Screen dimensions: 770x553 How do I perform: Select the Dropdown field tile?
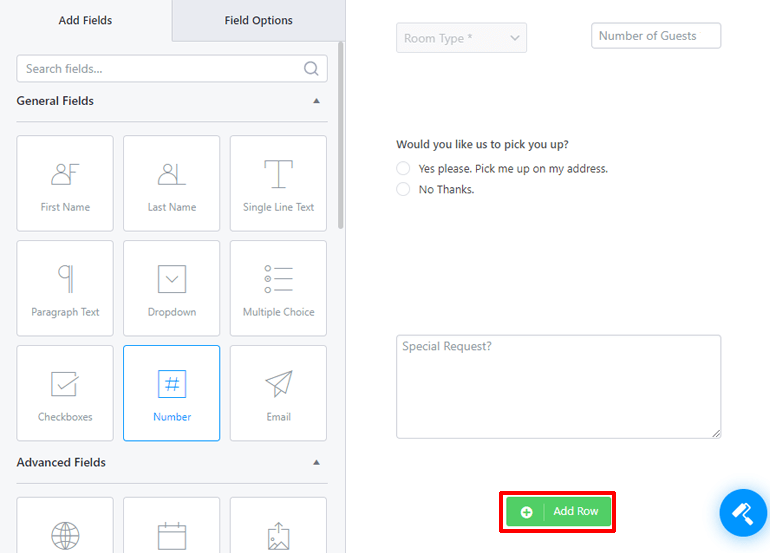[x=171, y=288]
